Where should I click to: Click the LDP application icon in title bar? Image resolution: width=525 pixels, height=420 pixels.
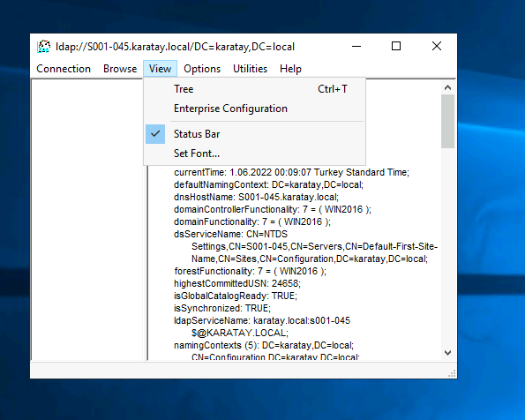coord(43,47)
